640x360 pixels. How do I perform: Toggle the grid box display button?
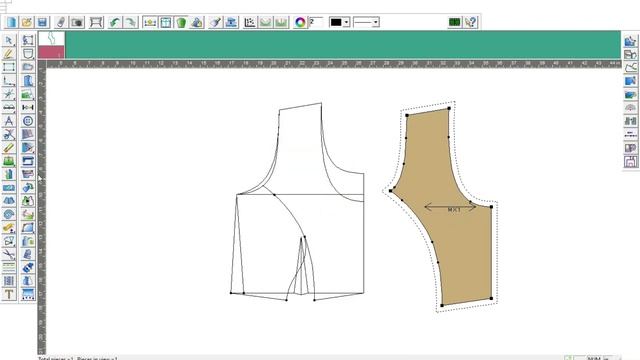pos(166,22)
